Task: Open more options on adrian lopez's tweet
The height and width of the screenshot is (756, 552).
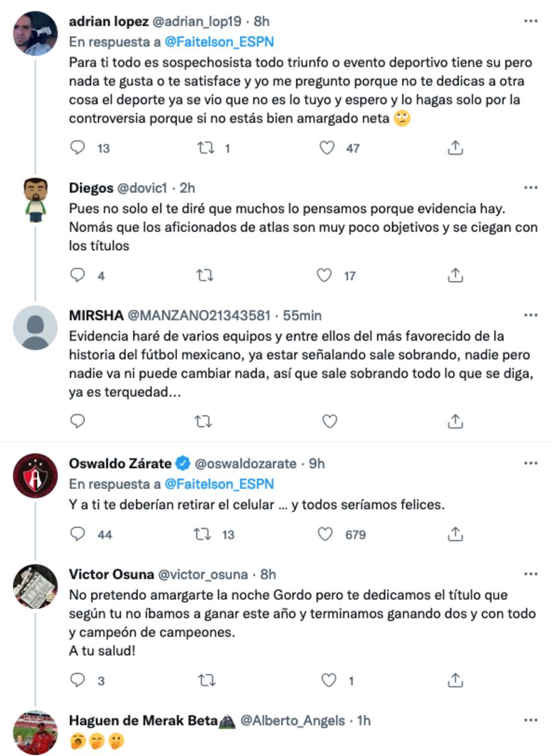Action: pyautogui.click(x=531, y=21)
